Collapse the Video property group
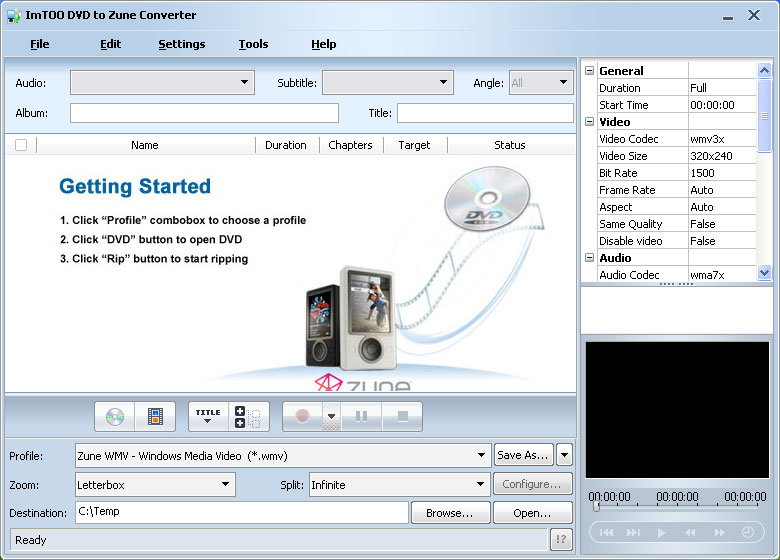 tap(590, 122)
